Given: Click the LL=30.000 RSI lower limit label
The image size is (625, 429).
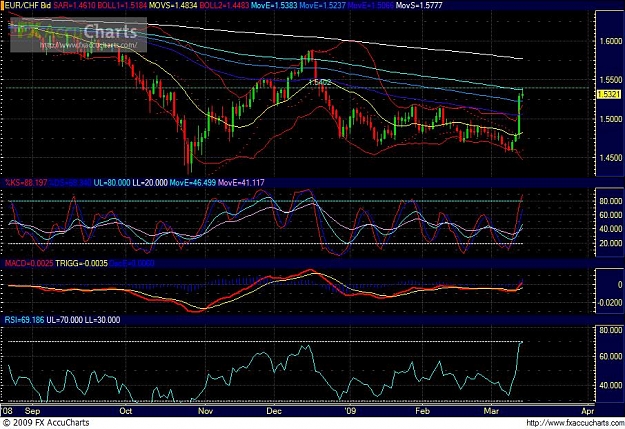Looking at the screenshot, I should pyautogui.click(x=102, y=320).
